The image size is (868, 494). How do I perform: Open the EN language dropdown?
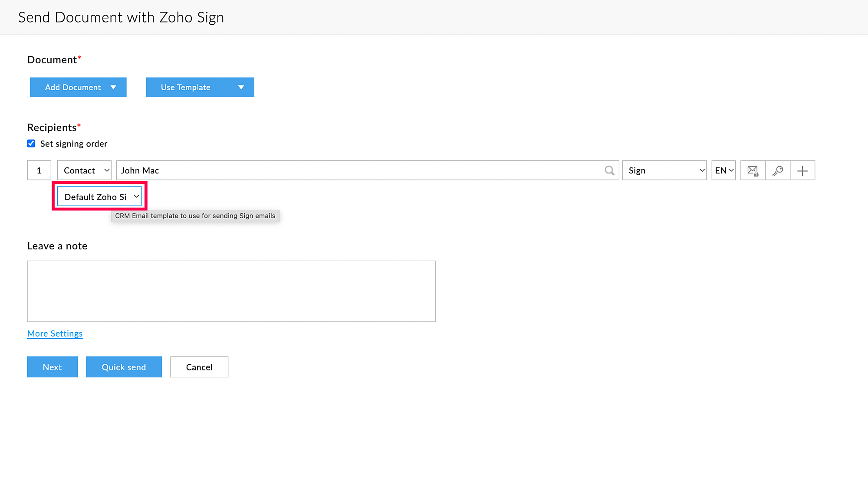[x=723, y=170]
